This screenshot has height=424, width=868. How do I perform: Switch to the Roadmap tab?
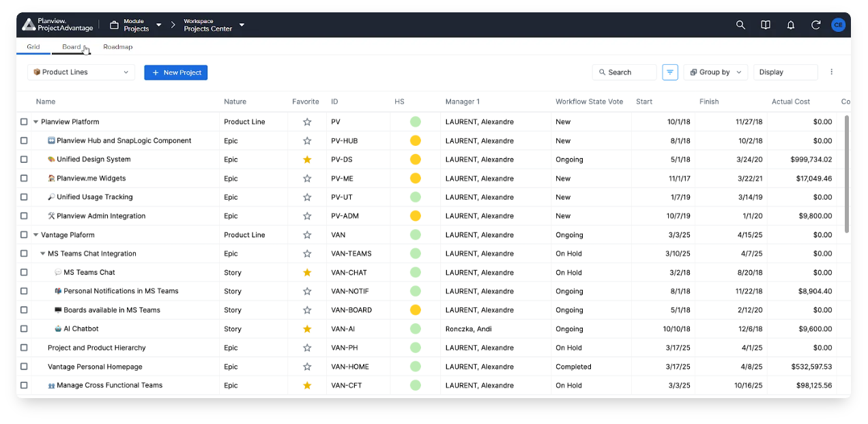(x=118, y=47)
